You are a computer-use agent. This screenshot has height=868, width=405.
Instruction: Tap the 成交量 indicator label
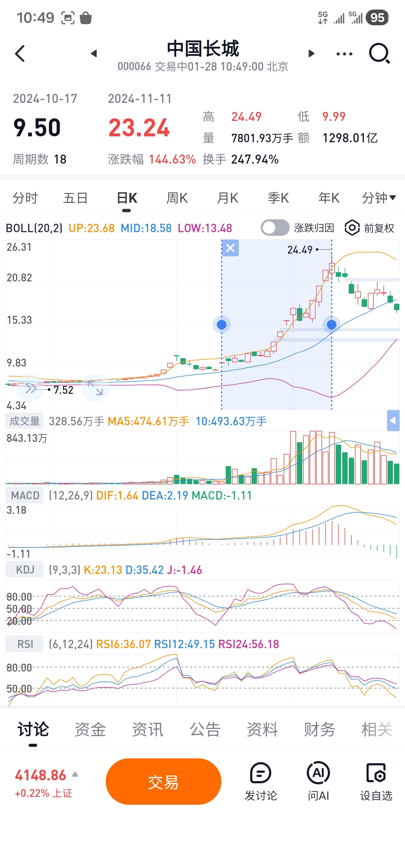[25, 421]
